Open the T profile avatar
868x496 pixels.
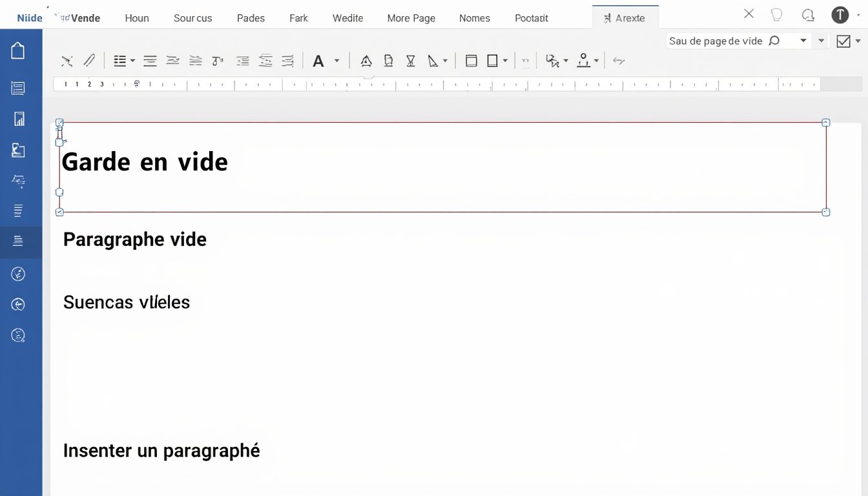(840, 15)
